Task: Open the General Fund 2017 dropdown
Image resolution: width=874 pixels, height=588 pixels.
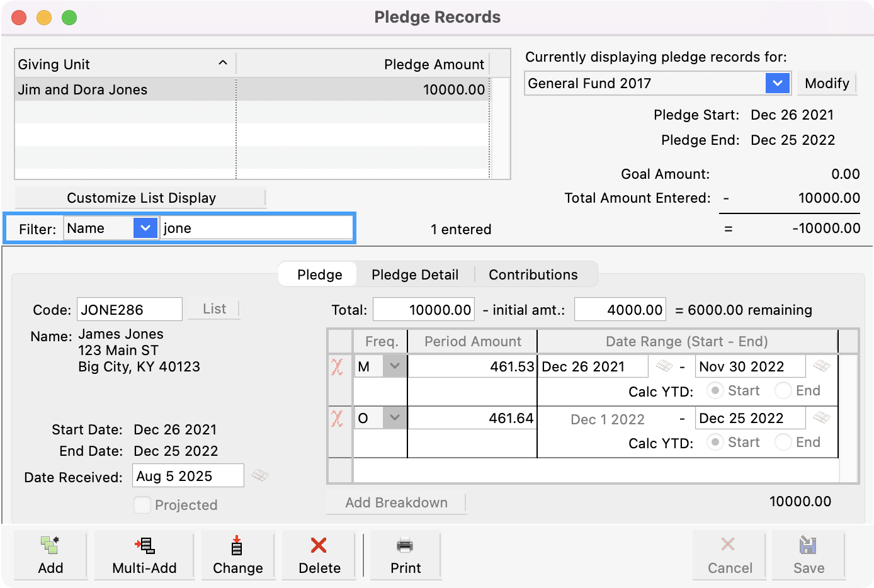Action: [x=778, y=82]
